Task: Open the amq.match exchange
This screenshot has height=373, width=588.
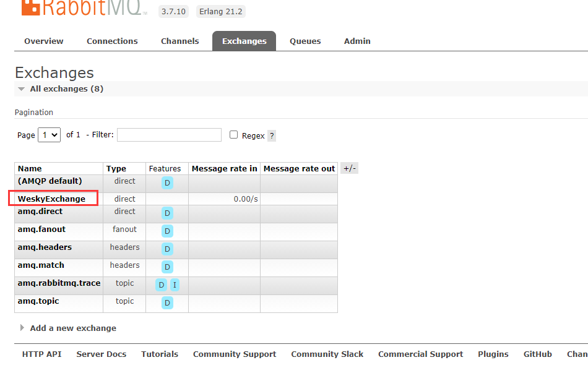Action: tap(41, 265)
